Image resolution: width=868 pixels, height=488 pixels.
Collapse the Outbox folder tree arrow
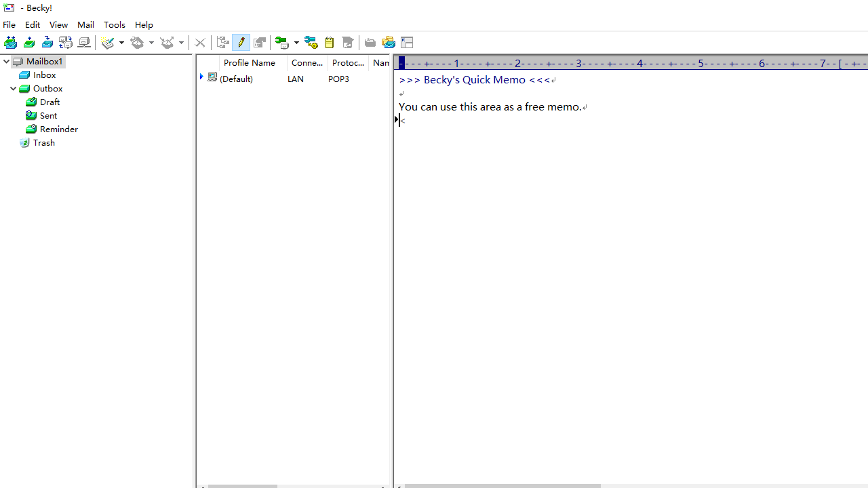(13, 89)
